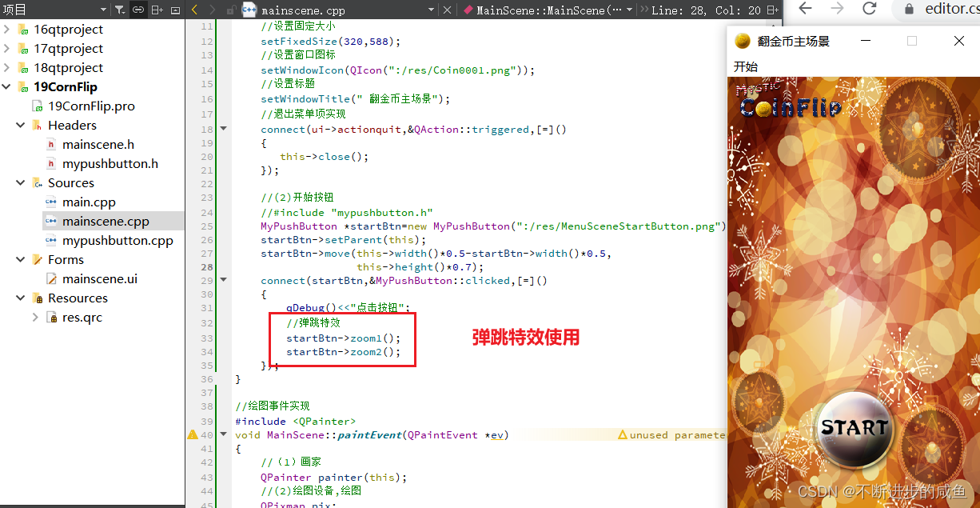Viewport: 980px width, 508px height.
Task: Click the 项目 panel header
Action: click(x=16, y=9)
